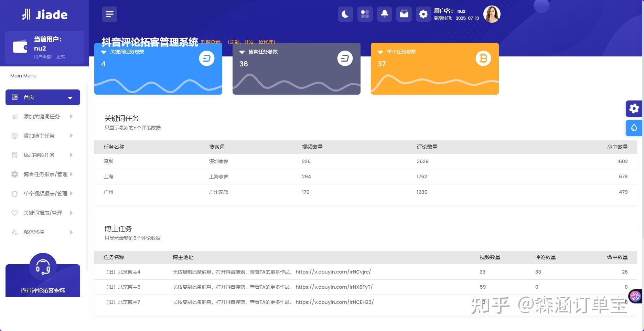Toggle caret on 博客任务总数 card
Viewport: 644px width, 331px height.
242,52
